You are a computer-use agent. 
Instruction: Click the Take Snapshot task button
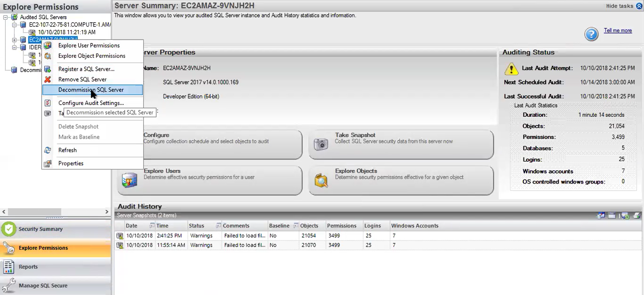[401, 144]
